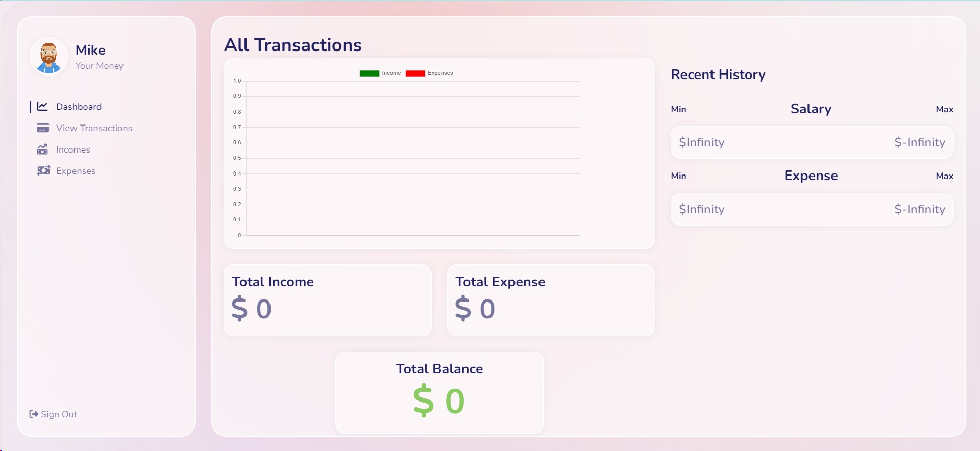Click the Expenses money icon
The image size is (980, 451).
coord(43,171)
